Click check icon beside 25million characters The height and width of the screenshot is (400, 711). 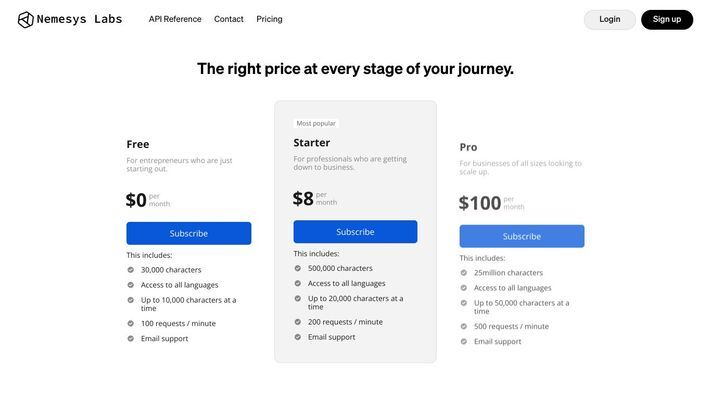tap(463, 273)
